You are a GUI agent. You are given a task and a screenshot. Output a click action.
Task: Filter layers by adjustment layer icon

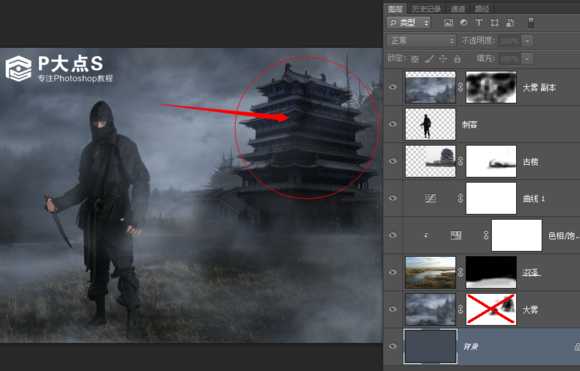click(463, 23)
